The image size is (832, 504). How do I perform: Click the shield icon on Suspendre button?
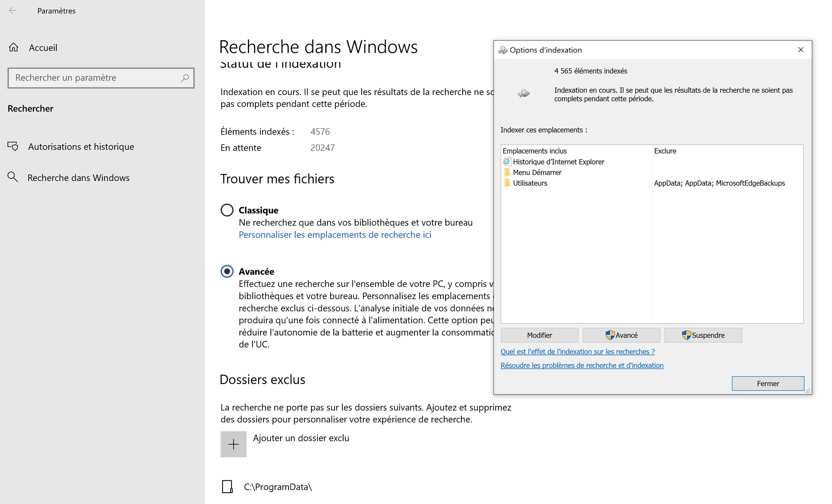686,335
